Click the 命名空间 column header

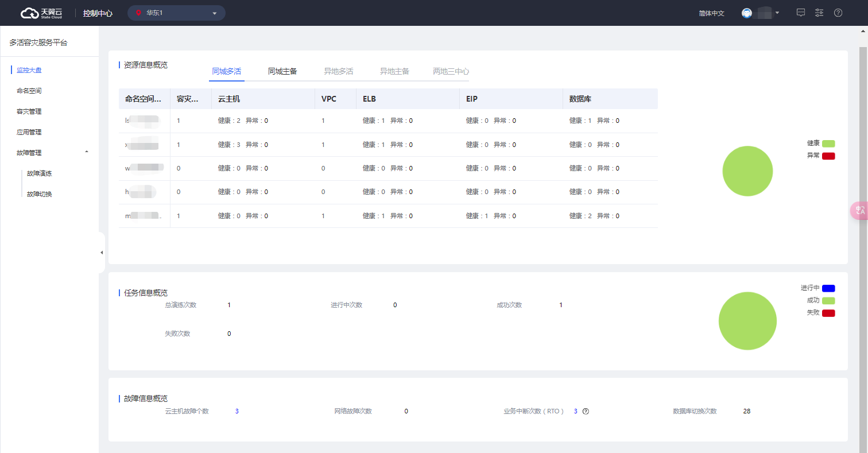pos(144,99)
